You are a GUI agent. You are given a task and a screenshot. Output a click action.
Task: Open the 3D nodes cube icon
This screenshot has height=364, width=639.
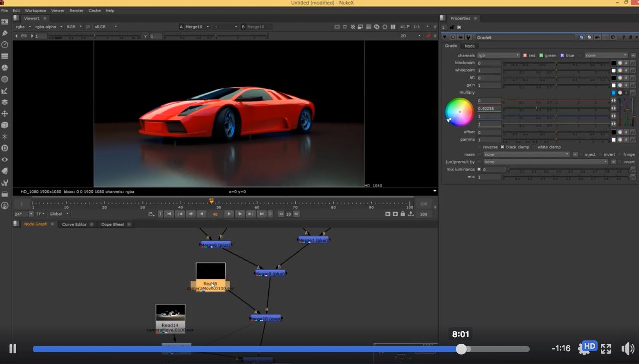pos(5,125)
